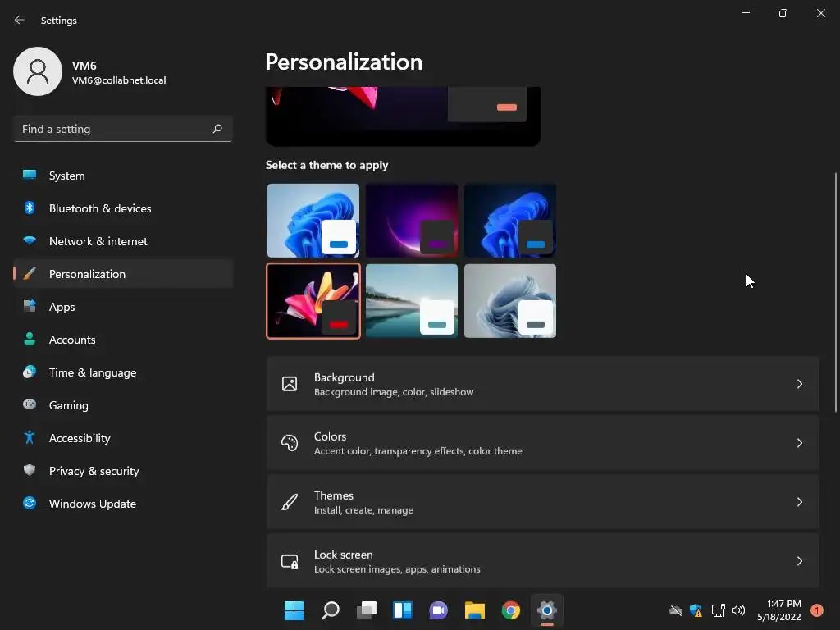Click the Colors palette icon
This screenshot has height=630, width=840.
tap(290, 443)
